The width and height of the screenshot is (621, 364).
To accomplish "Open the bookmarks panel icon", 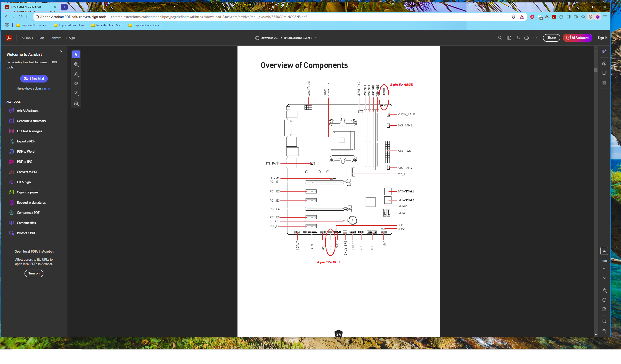I will pyautogui.click(x=604, y=73).
